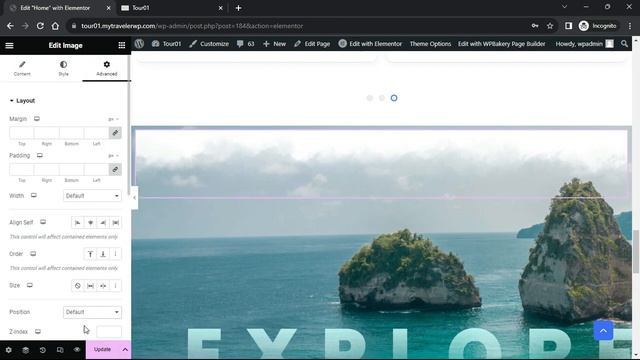This screenshot has height=360, width=640.
Task: Select the first carousel dot
Action: 370,98
